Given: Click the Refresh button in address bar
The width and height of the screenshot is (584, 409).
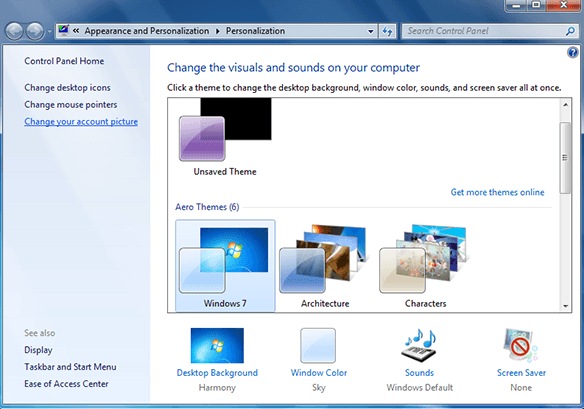Looking at the screenshot, I should (x=387, y=32).
